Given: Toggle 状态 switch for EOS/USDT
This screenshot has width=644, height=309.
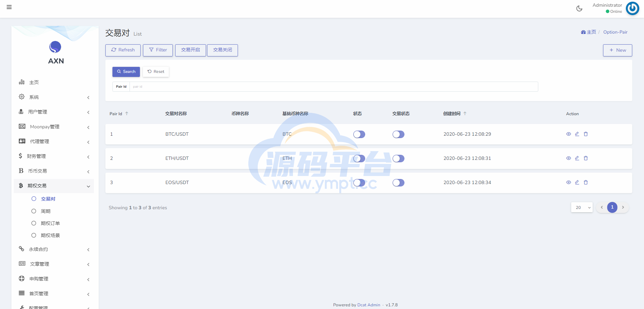Looking at the screenshot, I should point(359,183).
